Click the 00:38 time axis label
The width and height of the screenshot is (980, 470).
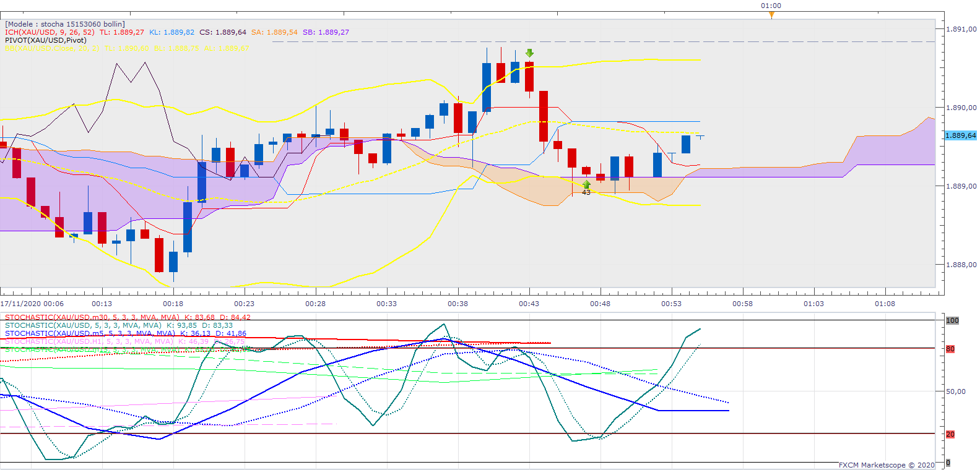pos(458,304)
